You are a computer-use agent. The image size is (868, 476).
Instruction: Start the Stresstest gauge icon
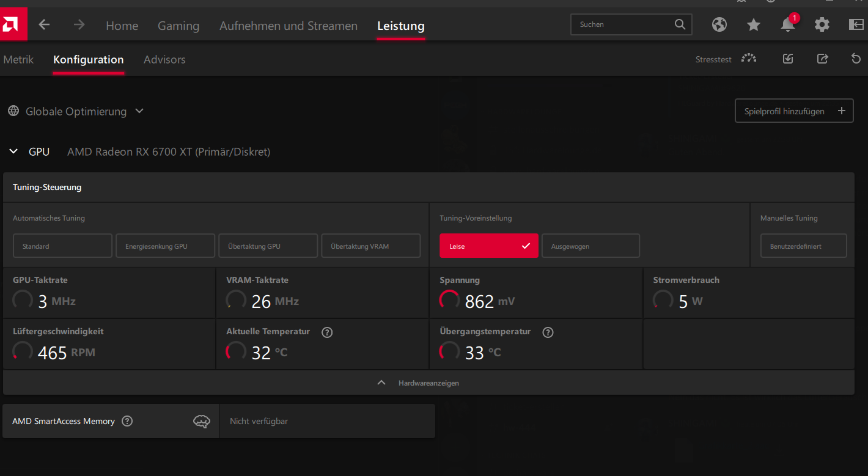coord(749,59)
